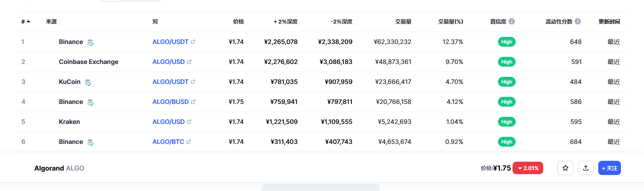Open the Coinbase Exchange ALGO/USD pair link
The width and height of the screenshot is (644, 191).
[x=168, y=62]
